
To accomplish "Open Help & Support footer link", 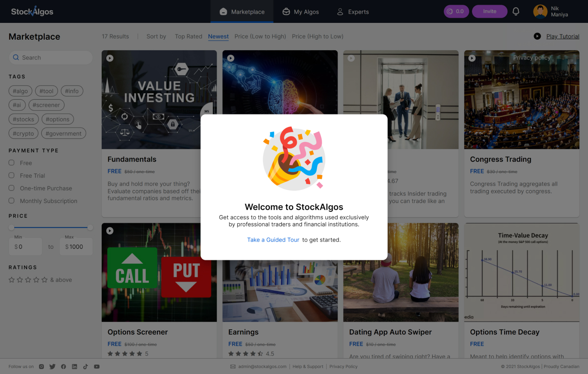I will coord(308,367).
